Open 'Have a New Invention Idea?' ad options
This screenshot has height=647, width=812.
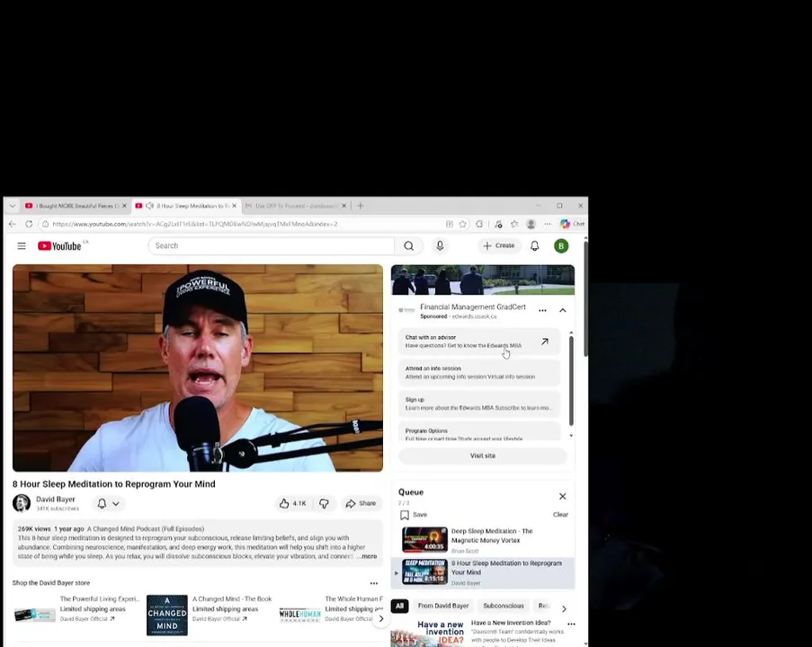(x=571, y=625)
